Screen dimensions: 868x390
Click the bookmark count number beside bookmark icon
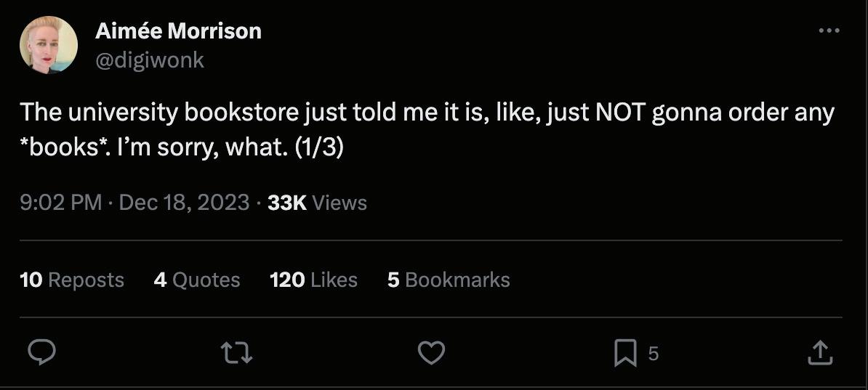click(x=653, y=354)
